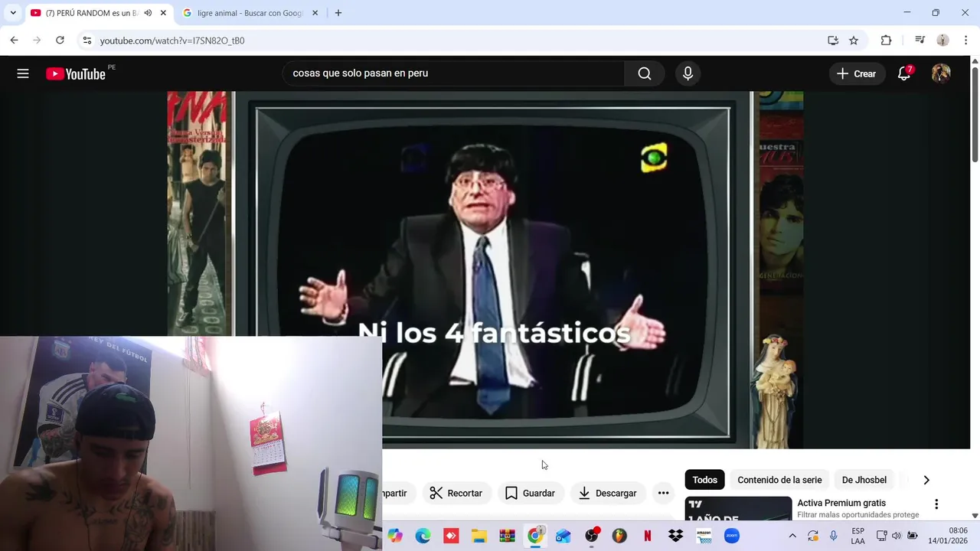
Task: Open YouTube notifications bell
Action: pos(904,73)
